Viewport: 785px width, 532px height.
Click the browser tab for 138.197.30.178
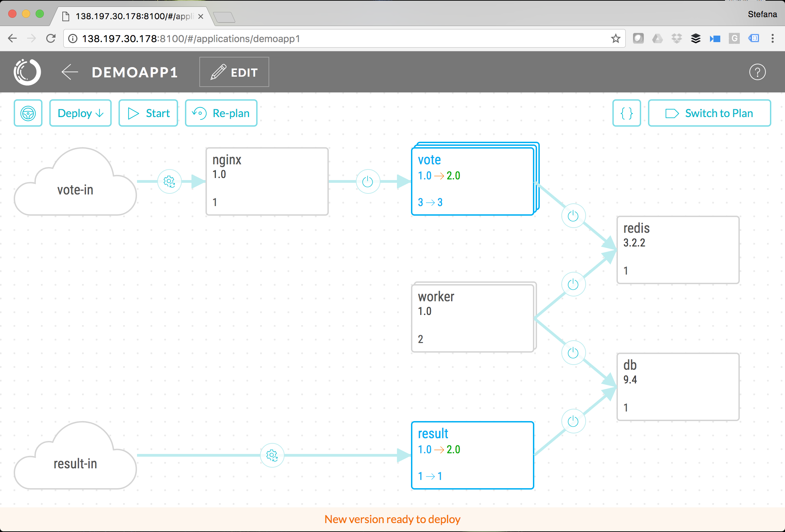(x=134, y=16)
